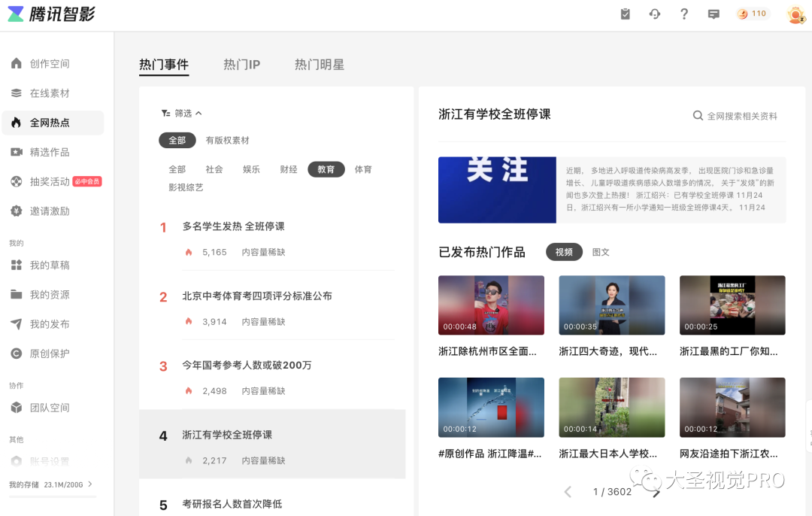Open 团队空间 in the sidebar

50,408
